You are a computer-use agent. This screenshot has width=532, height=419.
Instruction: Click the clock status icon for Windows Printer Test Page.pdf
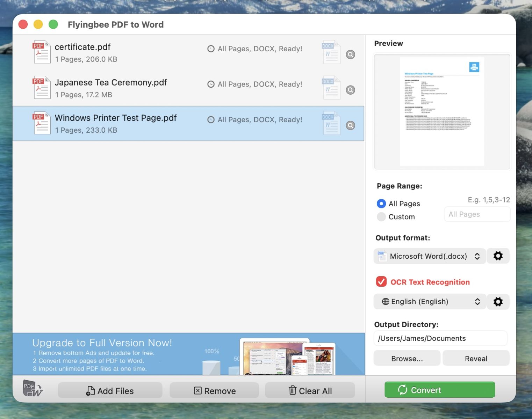[x=211, y=120]
